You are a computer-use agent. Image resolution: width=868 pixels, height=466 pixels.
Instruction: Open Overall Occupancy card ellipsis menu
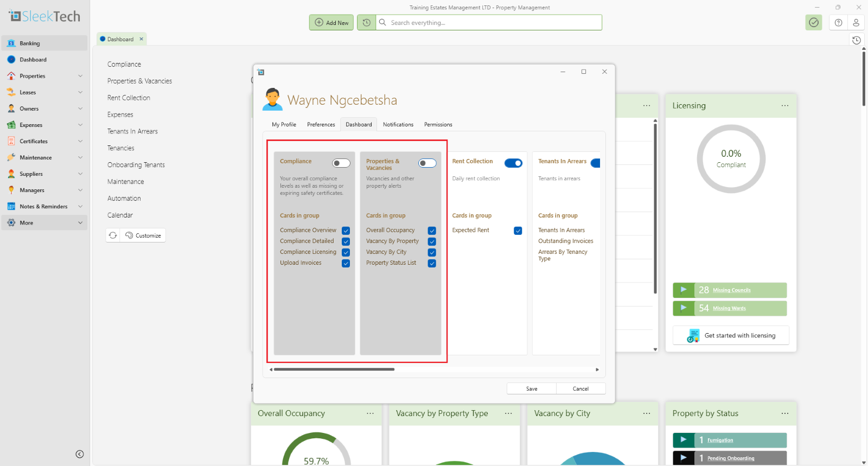tap(370, 413)
